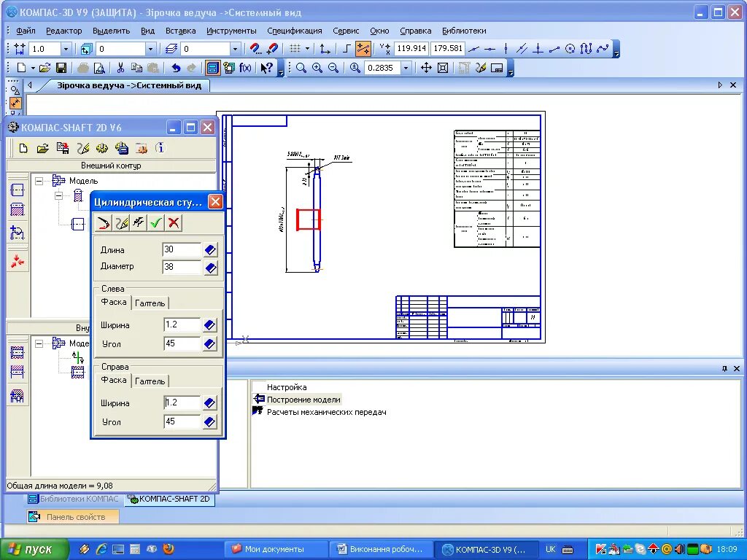747x560 pixels.
Task: Open the grid options dropdown arrow
Action: [307, 49]
